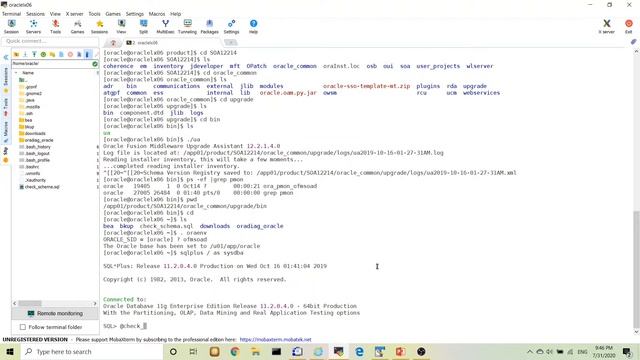Screen dimensions: 640x360
Task: Open the new tab button
Action: click(x=231, y=42)
